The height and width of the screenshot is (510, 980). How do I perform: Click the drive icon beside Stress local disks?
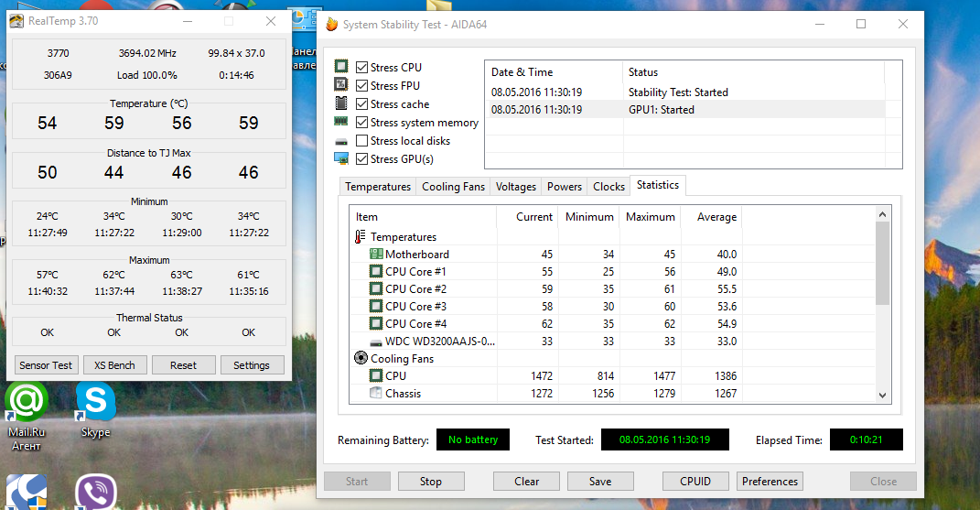click(x=341, y=141)
